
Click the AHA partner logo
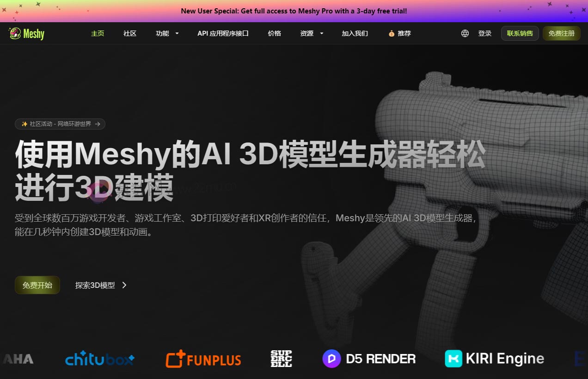(x=17, y=359)
